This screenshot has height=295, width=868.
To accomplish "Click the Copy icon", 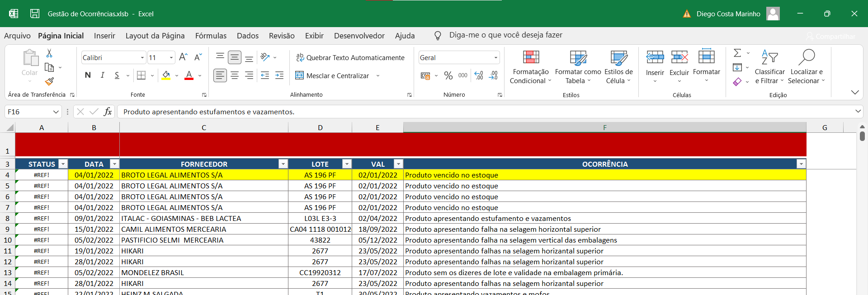I will tap(49, 67).
